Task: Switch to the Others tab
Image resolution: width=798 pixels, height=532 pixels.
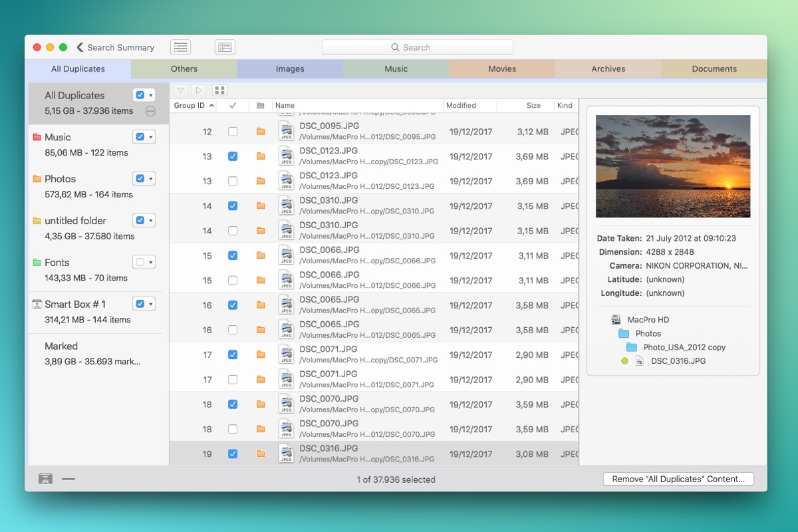Action: click(x=184, y=69)
